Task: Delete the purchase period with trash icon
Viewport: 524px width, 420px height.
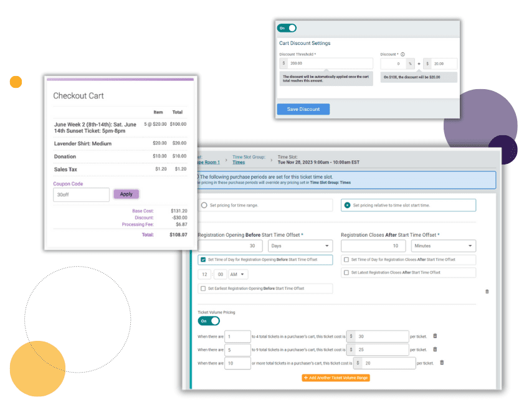Action: pos(487,291)
